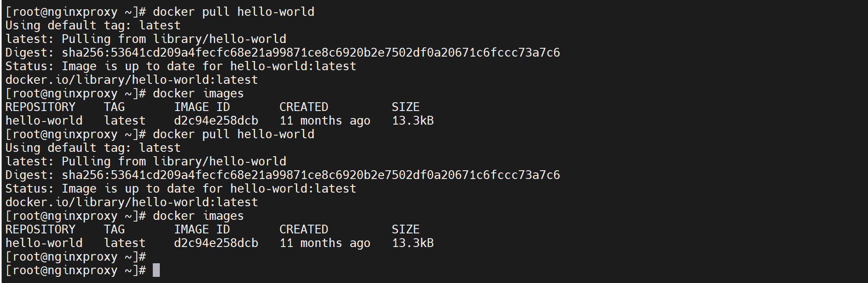The height and width of the screenshot is (283, 868).
Task: Click second 'Using default tag: latest' line
Action: 93,148
